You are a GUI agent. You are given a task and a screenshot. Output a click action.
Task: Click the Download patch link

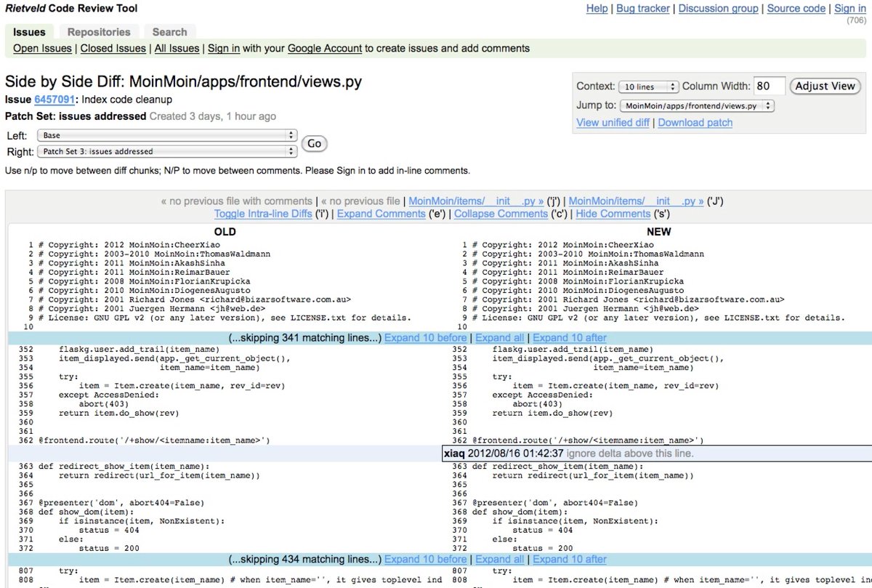(x=695, y=122)
